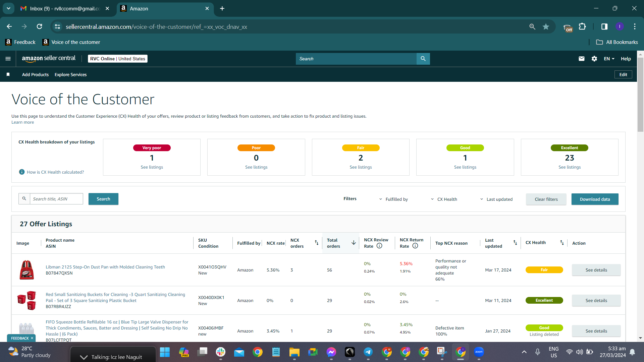Screen dimensions: 644x362
Task: Open the Learn more link
Action: pos(22,122)
